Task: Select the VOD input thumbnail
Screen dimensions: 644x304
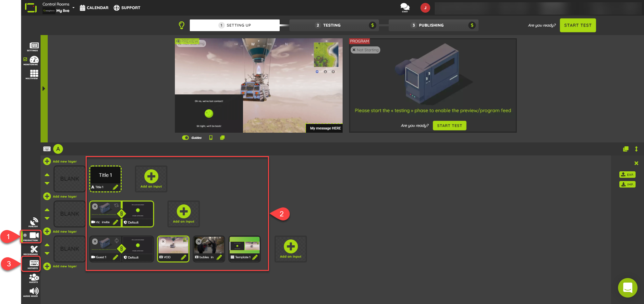Action: 173,246
